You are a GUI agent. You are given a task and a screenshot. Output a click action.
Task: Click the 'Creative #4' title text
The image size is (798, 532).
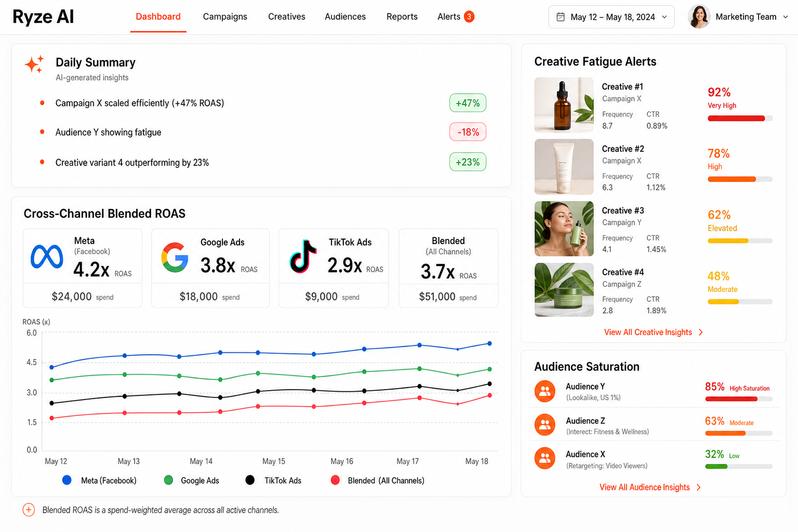(623, 272)
